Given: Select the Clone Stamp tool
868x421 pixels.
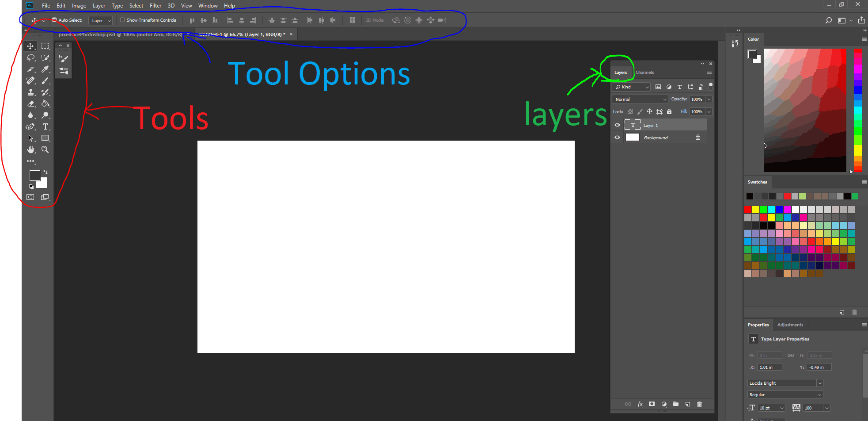Looking at the screenshot, I should [x=30, y=92].
